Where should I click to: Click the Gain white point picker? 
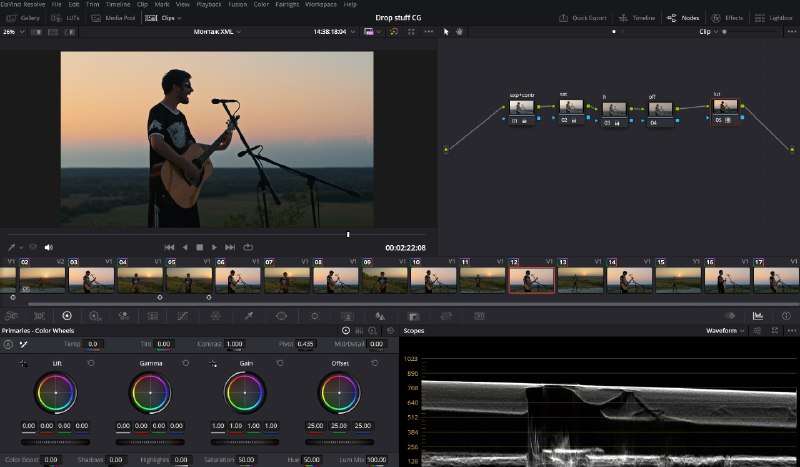click(213, 363)
